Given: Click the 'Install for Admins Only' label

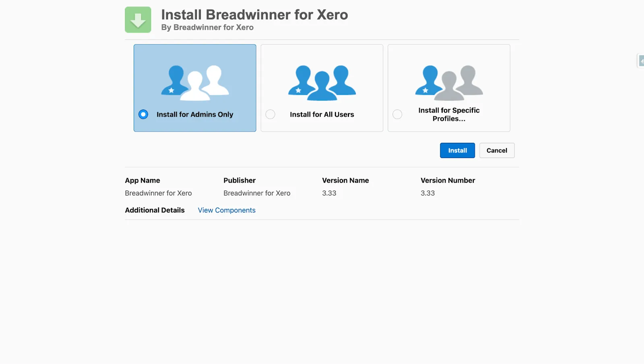Looking at the screenshot, I should coord(195,115).
